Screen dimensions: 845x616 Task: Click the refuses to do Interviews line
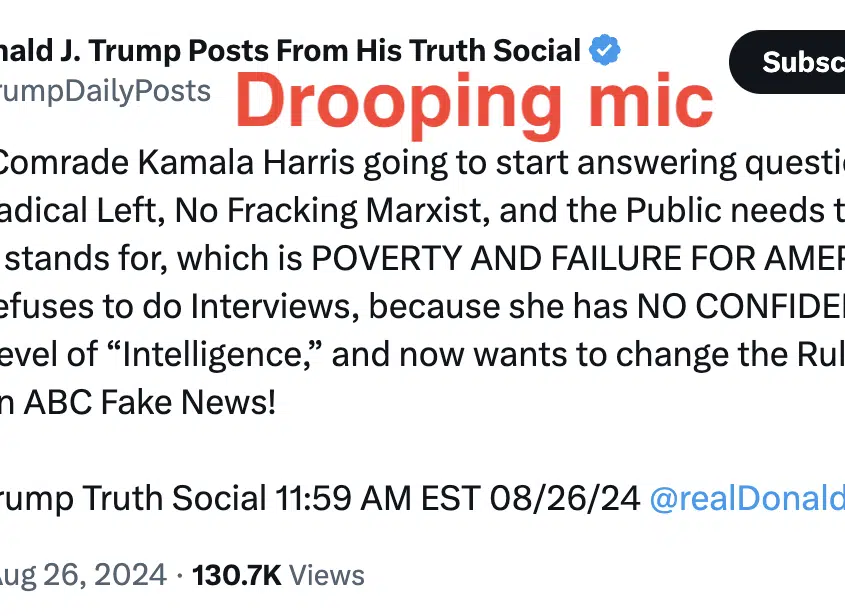(422, 307)
